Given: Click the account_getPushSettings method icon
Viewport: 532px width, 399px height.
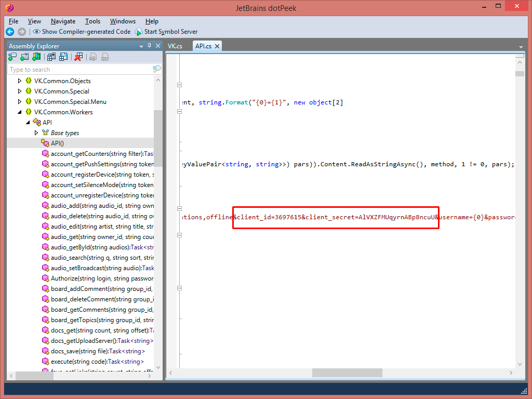Looking at the screenshot, I should 45,164.
